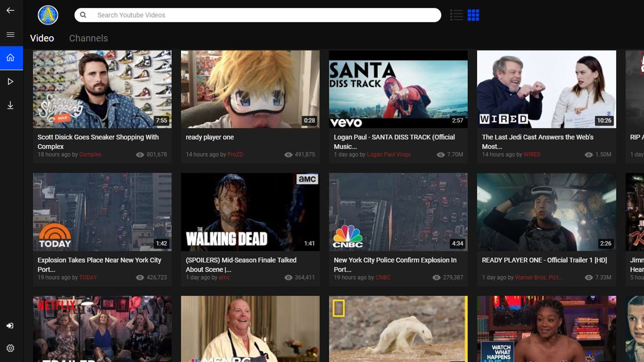The width and height of the screenshot is (644, 362).
Task: Open the play queue sidebar icon
Action: pyautogui.click(x=10, y=81)
